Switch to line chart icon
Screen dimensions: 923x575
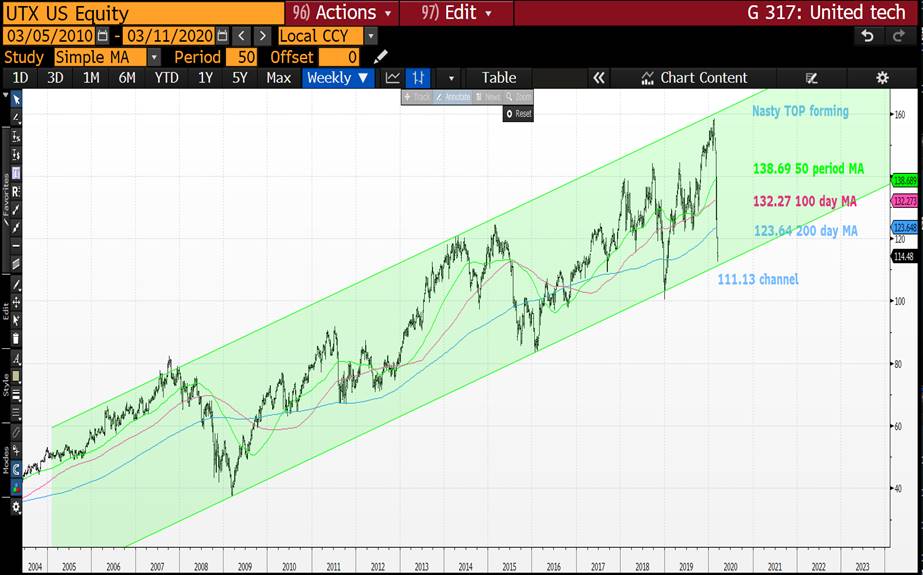[393, 78]
